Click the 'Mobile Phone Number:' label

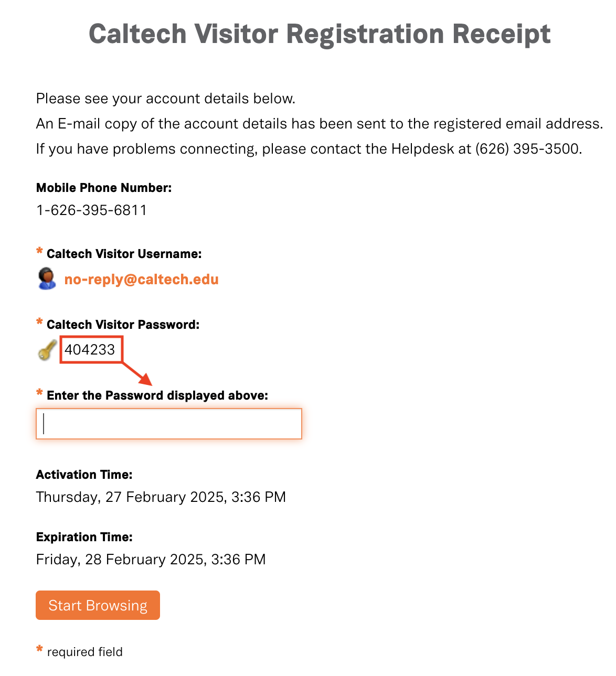click(104, 188)
